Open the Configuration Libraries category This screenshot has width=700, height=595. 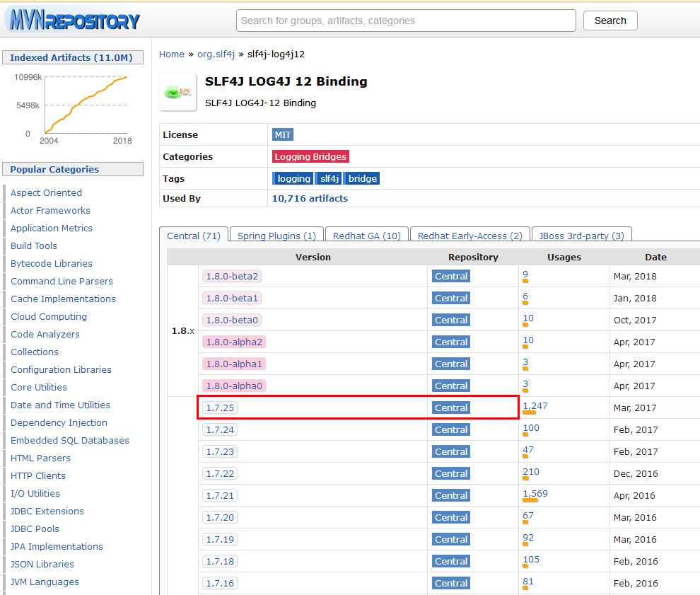[x=61, y=369]
